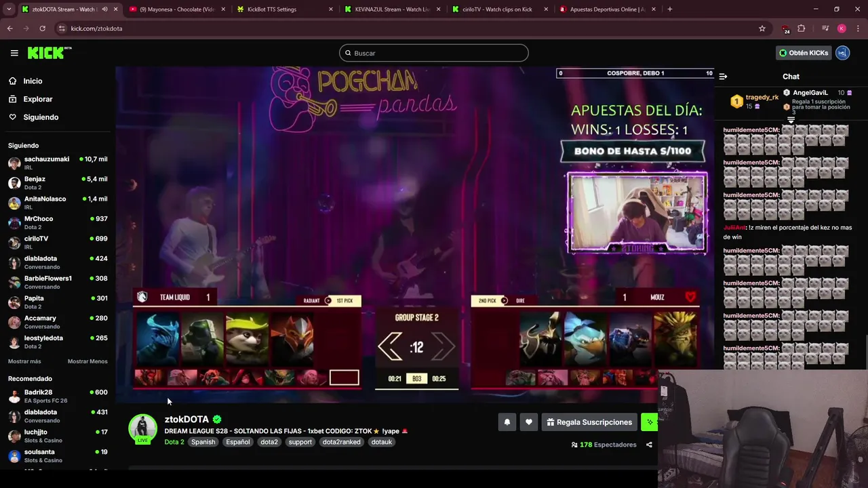
Task: Expand followed list with Mostrar más
Action: point(24,361)
